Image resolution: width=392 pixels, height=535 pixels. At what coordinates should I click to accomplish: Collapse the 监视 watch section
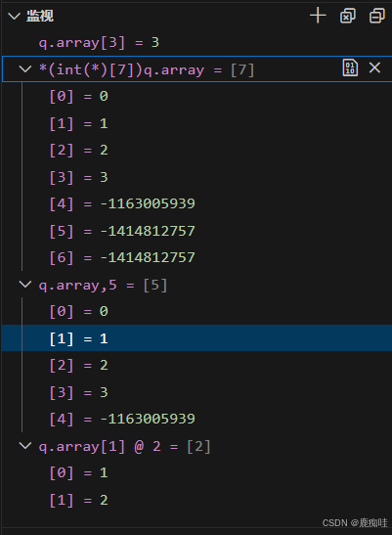15,16
